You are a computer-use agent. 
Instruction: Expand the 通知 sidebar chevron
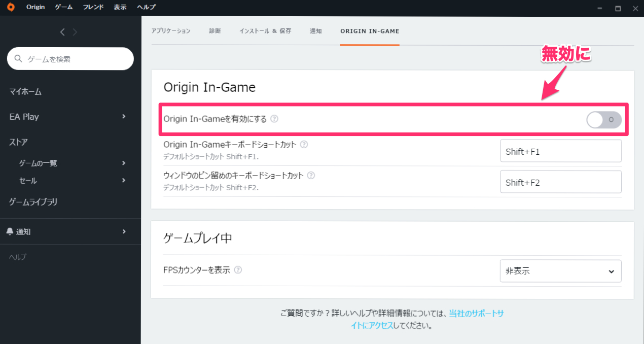(x=124, y=231)
